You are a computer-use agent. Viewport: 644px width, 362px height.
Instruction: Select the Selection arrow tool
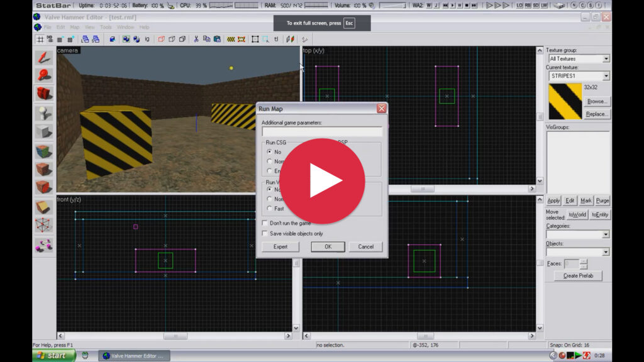tap(43, 57)
